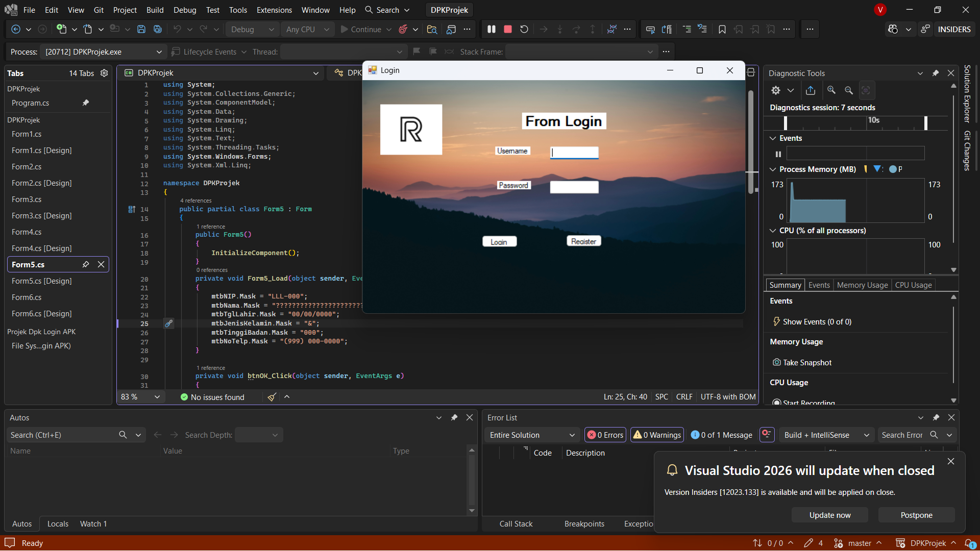Click the screwdriver quick-actions icon on line 25

[168, 323]
